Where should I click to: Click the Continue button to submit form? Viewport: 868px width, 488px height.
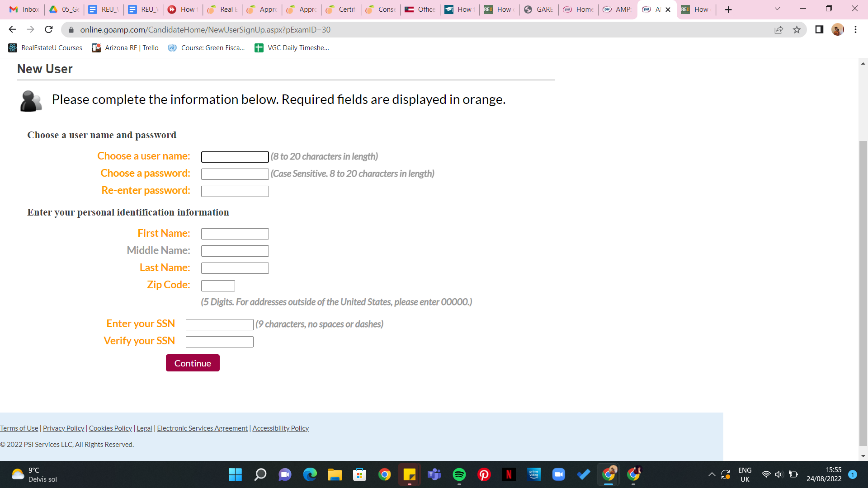point(193,362)
